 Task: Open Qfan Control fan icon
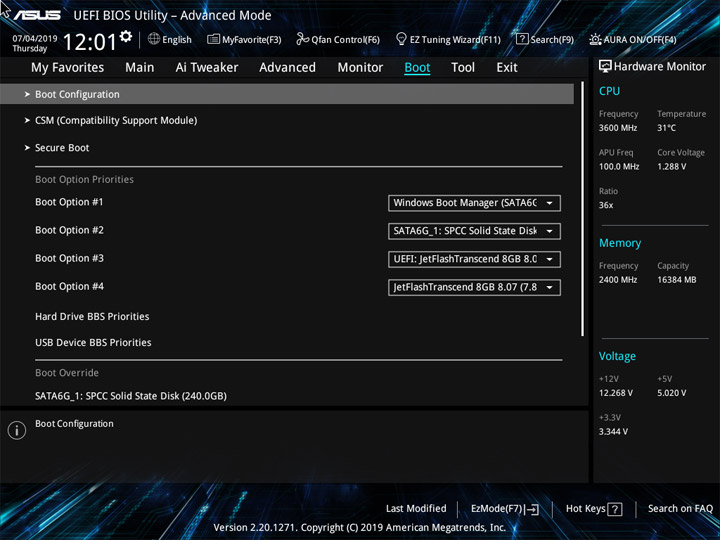(303, 39)
